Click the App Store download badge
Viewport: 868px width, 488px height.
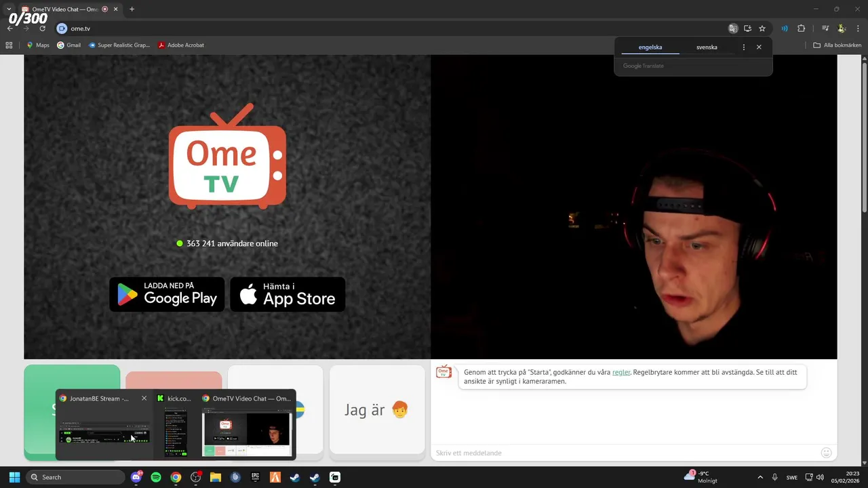288,294
